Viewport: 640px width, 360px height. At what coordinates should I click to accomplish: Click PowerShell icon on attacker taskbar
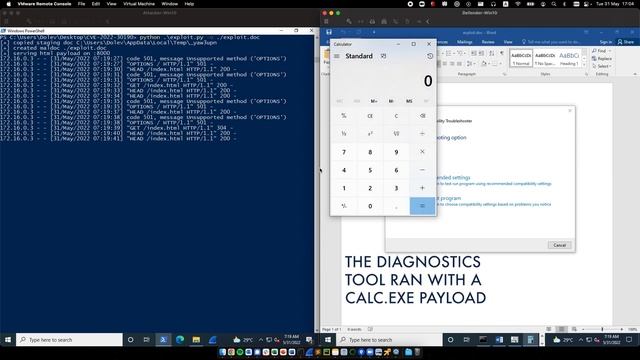point(163,340)
